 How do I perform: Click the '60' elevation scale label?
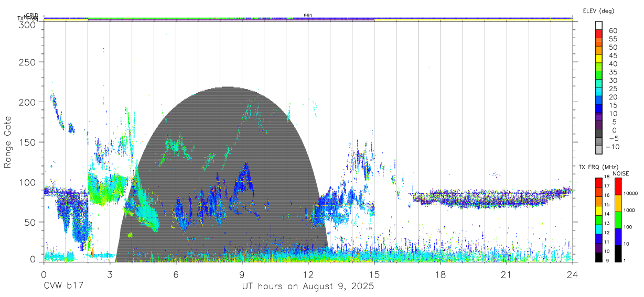(x=613, y=31)
